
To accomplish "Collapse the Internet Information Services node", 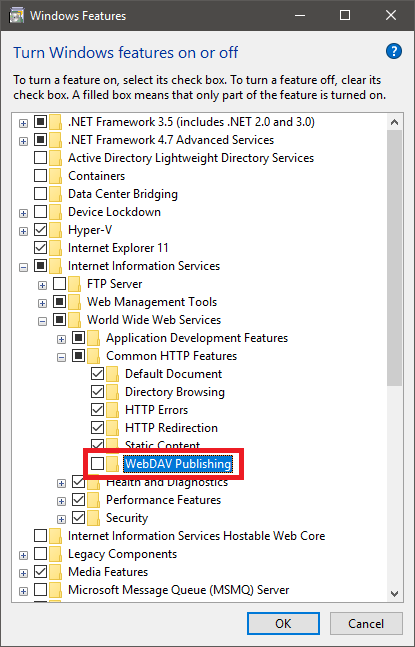I will point(24,267).
